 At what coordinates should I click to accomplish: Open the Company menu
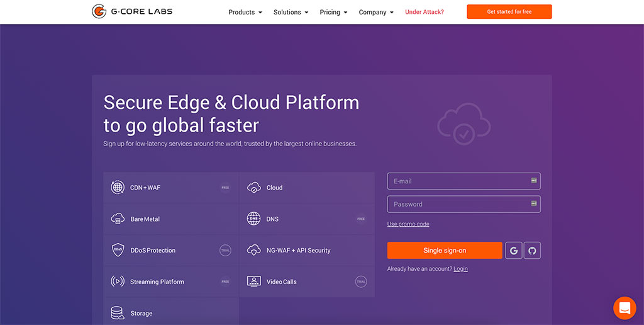376,12
